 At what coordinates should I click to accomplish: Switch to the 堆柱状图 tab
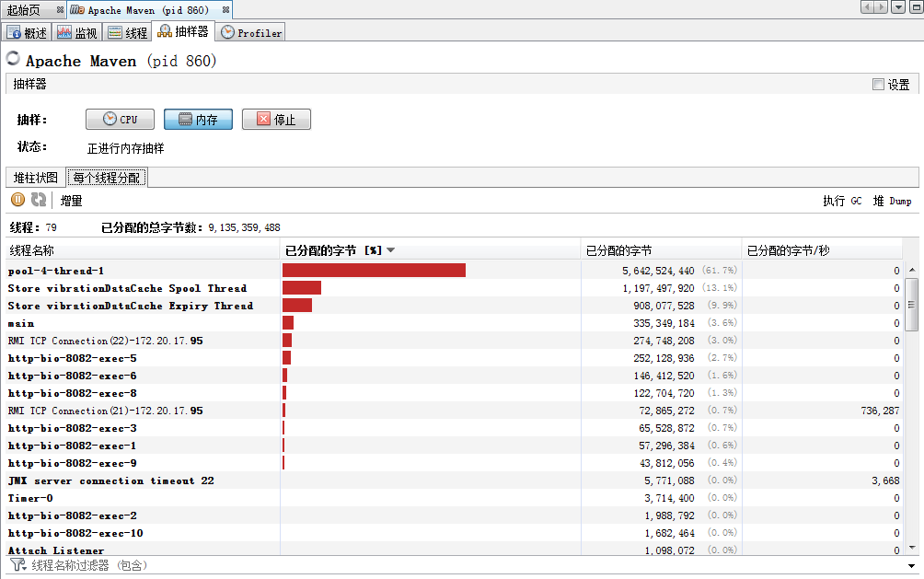pyautogui.click(x=36, y=178)
